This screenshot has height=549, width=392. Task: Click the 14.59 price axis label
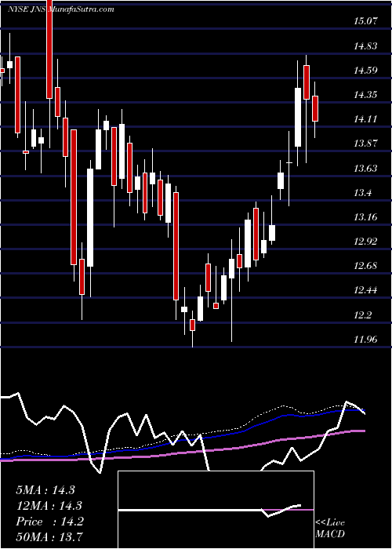[x=366, y=71]
